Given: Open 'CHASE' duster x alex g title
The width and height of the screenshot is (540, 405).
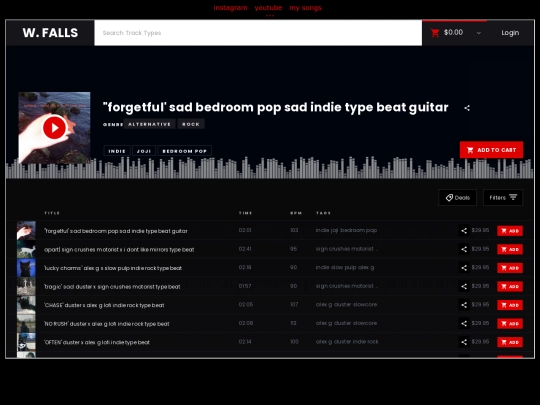Looking at the screenshot, I should tap(104, 305).
